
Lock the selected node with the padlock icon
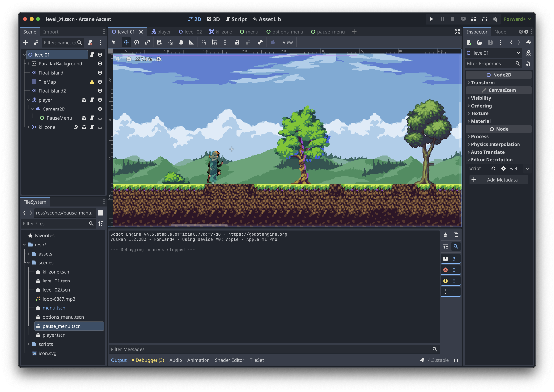(x=237, y=42)
